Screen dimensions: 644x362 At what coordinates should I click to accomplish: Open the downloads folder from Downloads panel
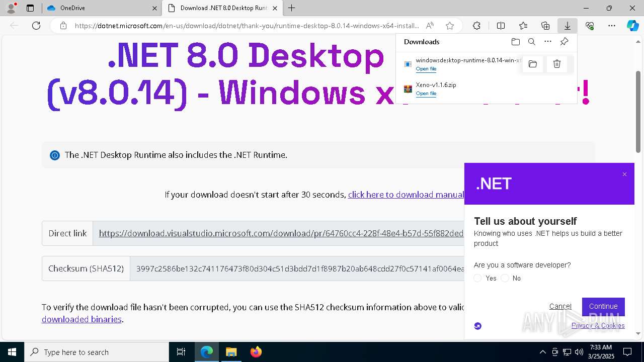coord(515,42)
